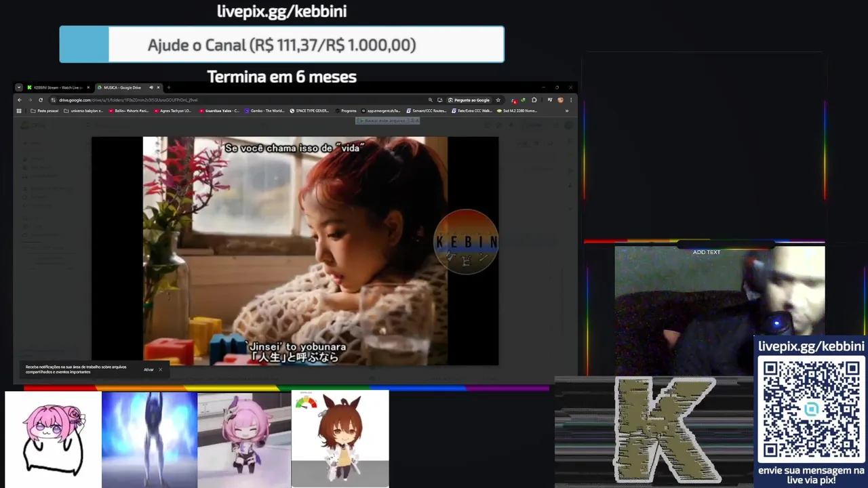The width and height of the screenshot is (868, 488).
Task: Open a new browser tab
Action: 169,87
